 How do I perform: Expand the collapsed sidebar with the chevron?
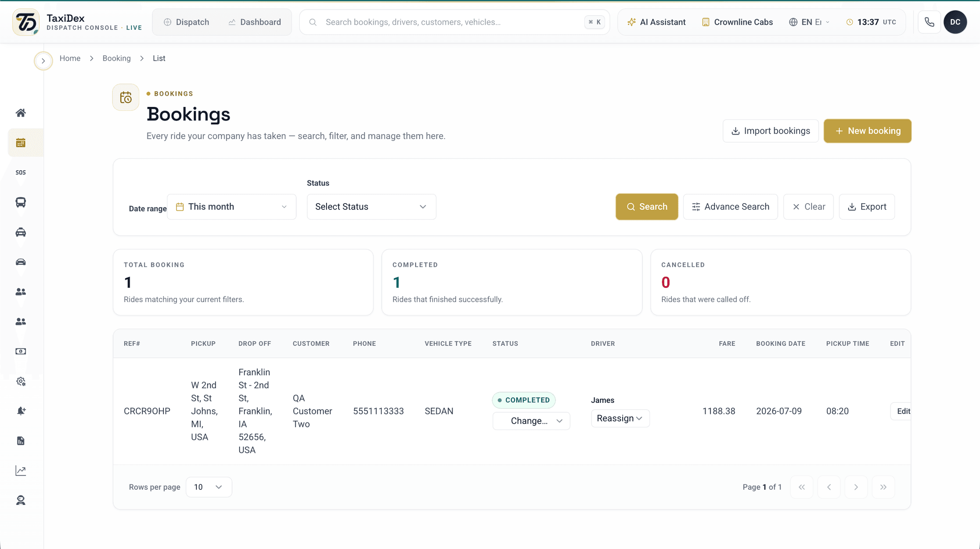click(x=43, y=61)
